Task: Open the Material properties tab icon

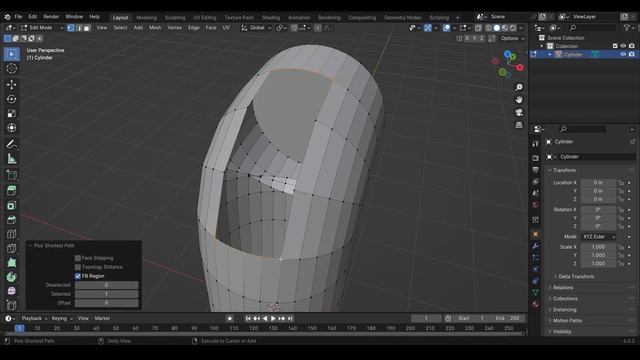Action: [x=536, y=304]
